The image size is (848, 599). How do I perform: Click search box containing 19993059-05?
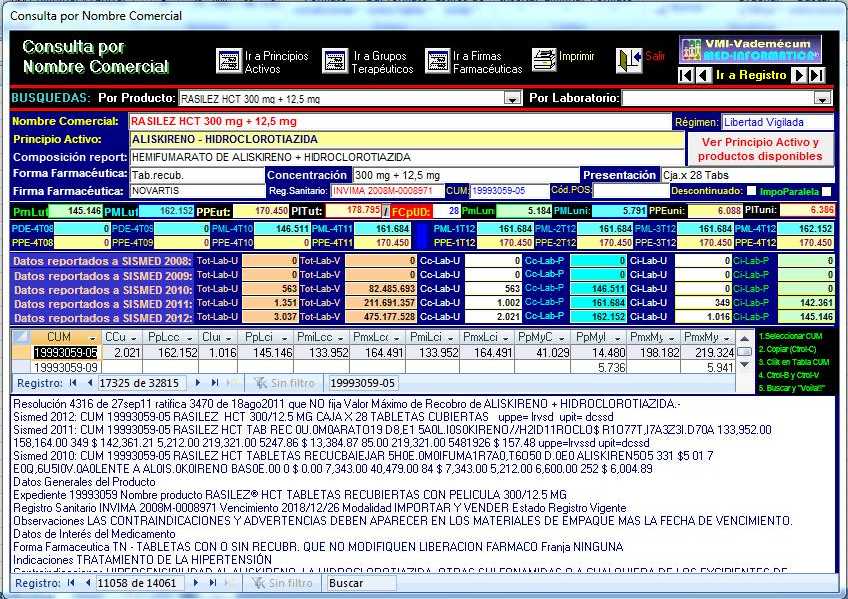pos(363,383)
